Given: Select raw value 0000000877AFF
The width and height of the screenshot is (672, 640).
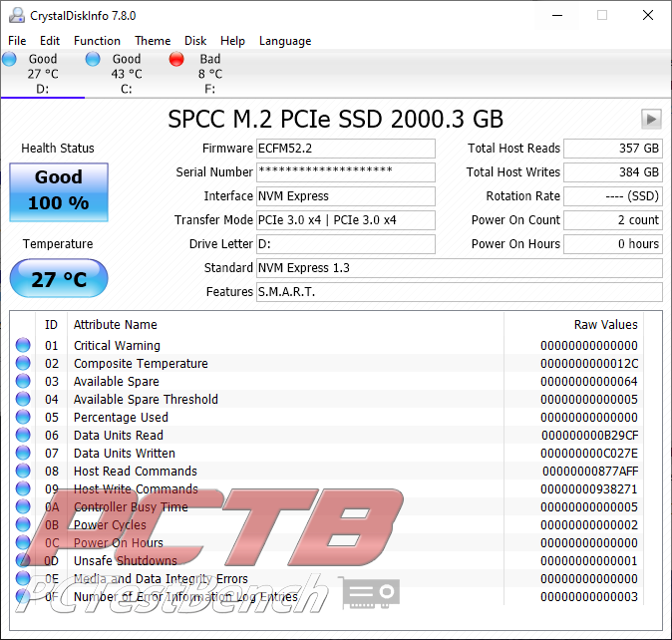Looking at the screenshot, I should point(590,472).
